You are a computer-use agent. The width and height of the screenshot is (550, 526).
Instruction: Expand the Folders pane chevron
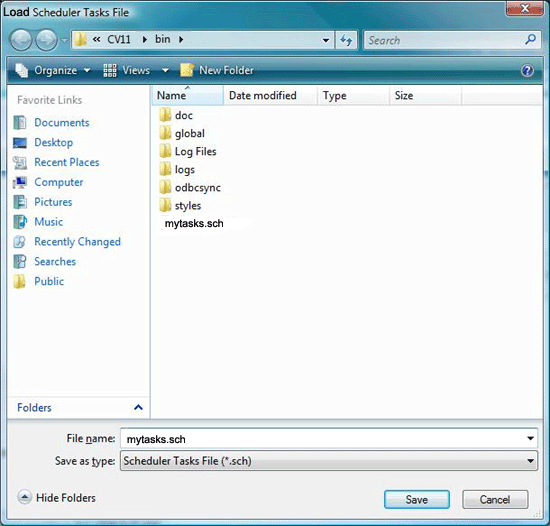point(138,407)
